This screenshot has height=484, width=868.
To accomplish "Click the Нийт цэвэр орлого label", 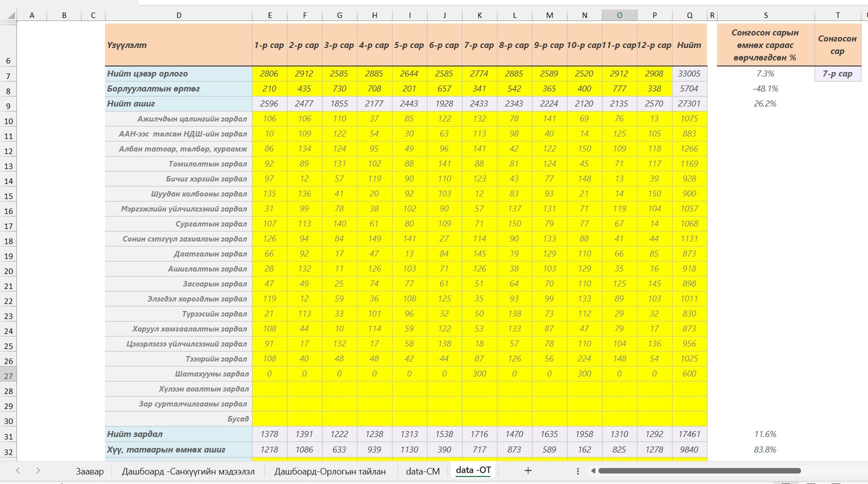I will tap(147, 73).
